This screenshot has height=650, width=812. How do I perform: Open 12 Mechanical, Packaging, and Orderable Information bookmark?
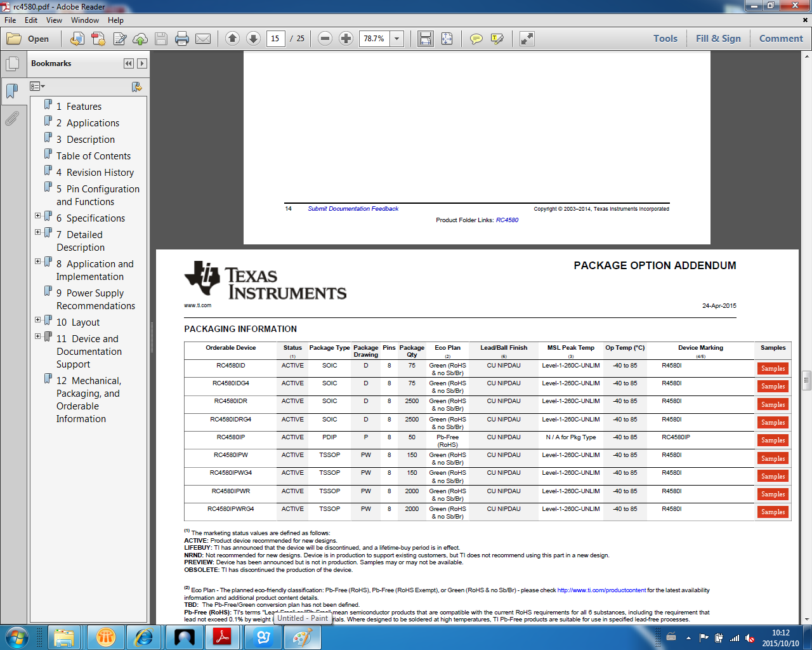(x=89, y=400)
